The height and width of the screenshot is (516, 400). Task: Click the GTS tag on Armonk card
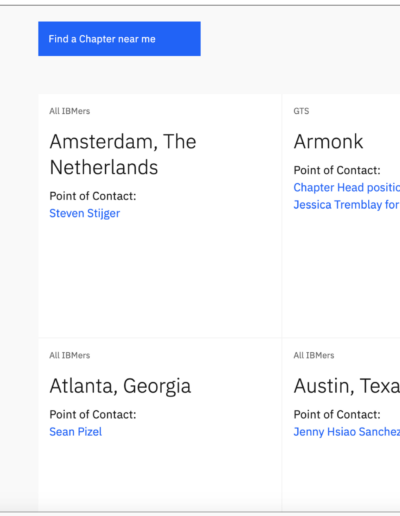click(301, 111)
